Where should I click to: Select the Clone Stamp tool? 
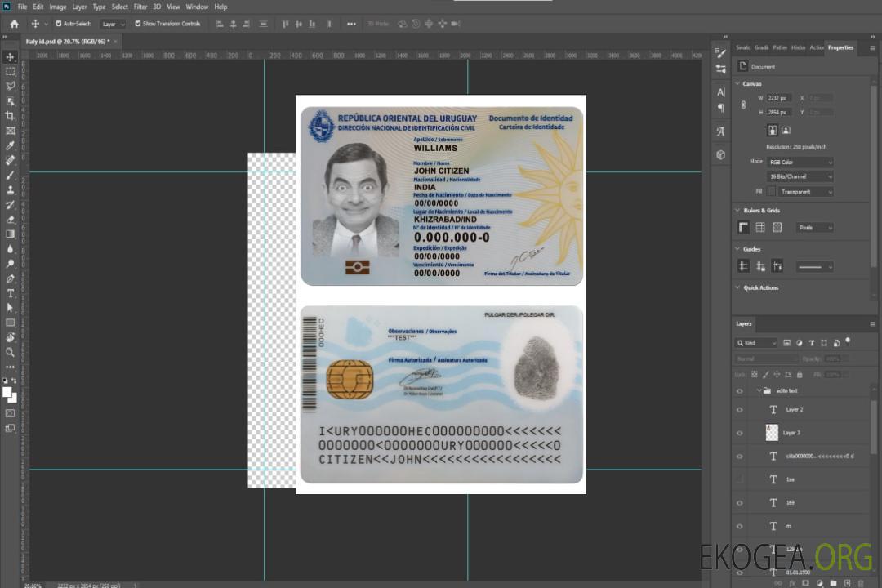10,189
